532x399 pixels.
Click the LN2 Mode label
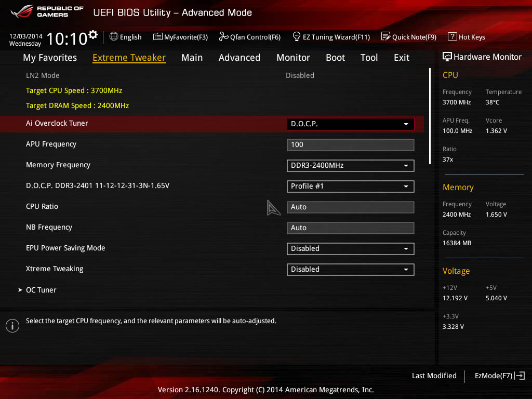pyautogui.click(x=43, y=75)
